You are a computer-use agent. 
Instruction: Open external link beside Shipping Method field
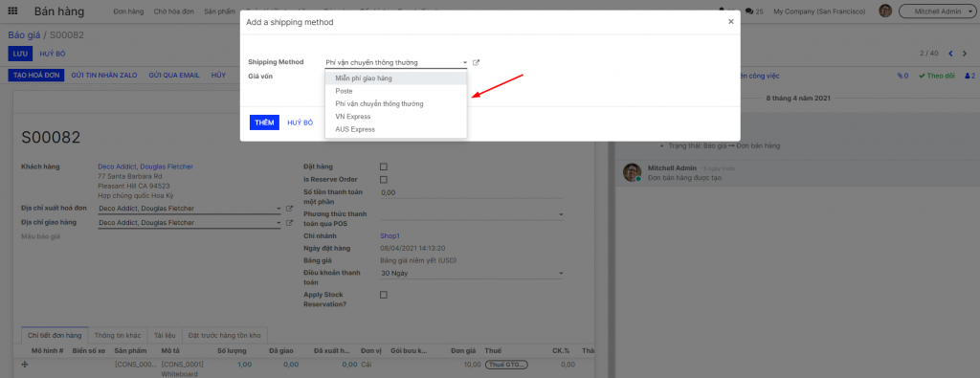tap(477, 62)
